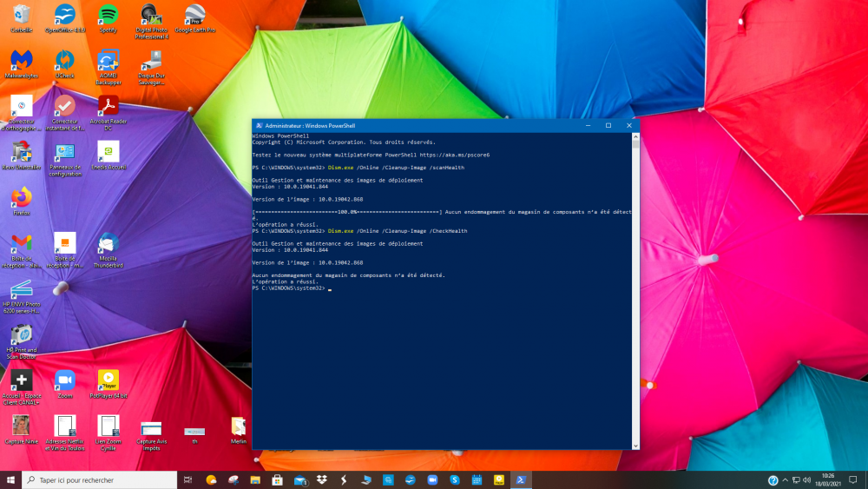
Task: Open PotPlayer 64 bit shortcut
Action: click(108, 380)
